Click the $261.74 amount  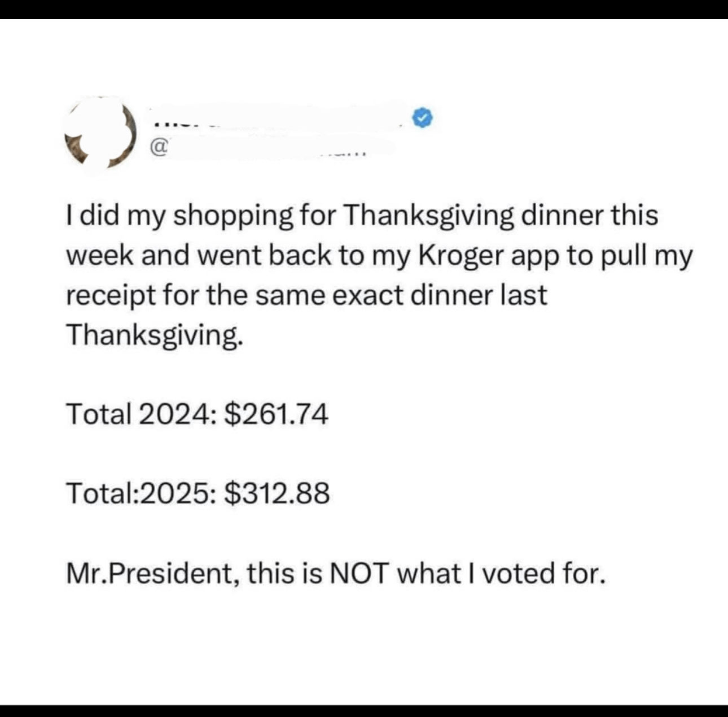(x=276, y=413)
